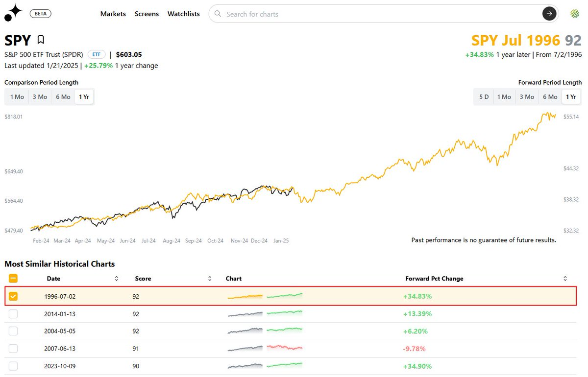Select 1 Mo comparison period

click(x=16, y=96)
